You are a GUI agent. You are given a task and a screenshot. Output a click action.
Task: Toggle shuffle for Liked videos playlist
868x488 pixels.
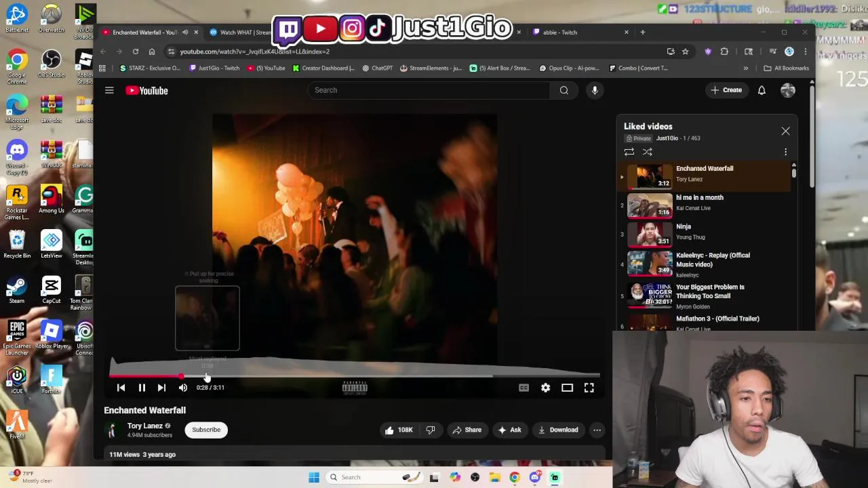(647, 152)
